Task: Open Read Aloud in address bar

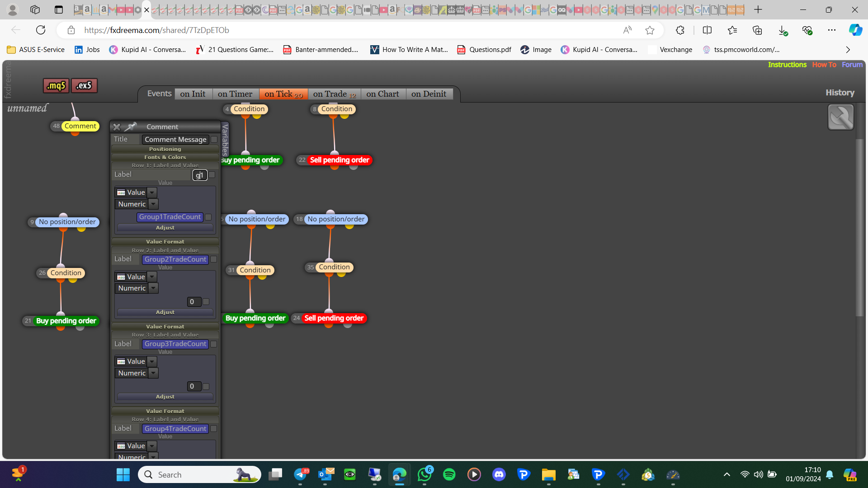Action: pyautogui.click(x=627, y=30)
